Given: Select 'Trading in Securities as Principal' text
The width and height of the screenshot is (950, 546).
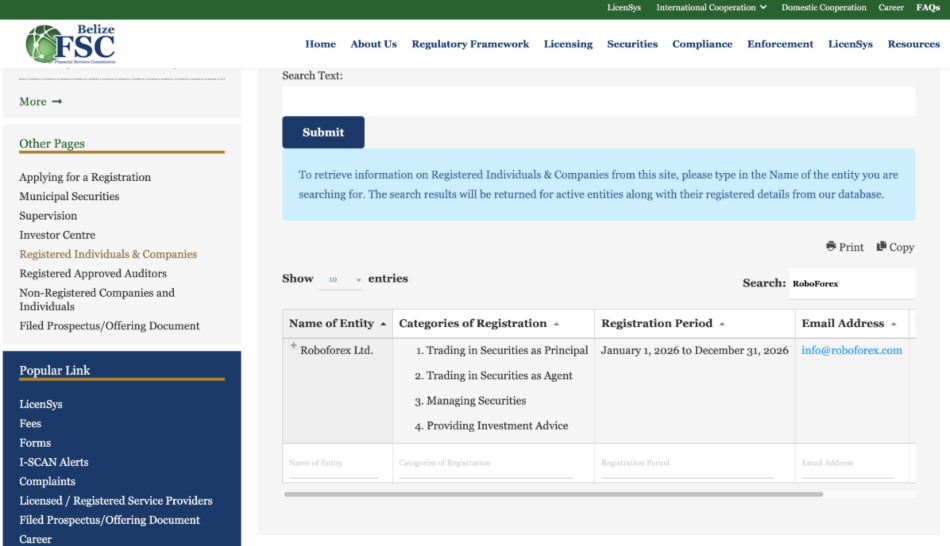Looking at the screenshot, I should pos(507,350).
